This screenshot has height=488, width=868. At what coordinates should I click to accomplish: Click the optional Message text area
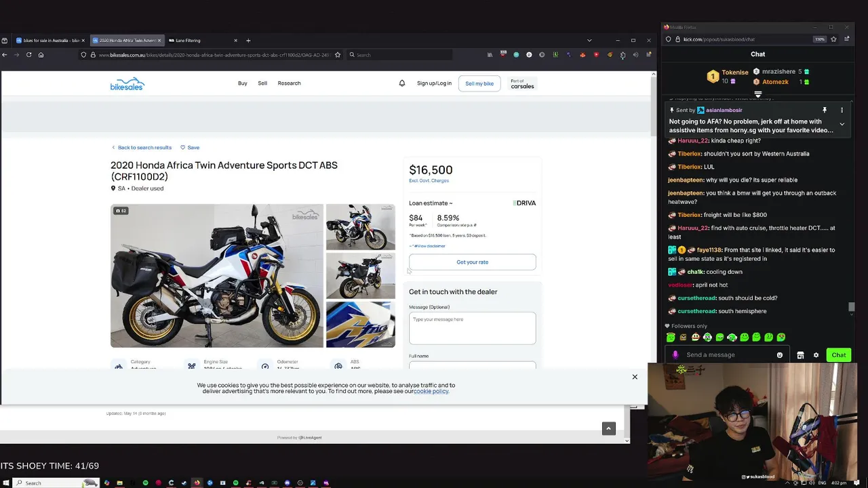472,328
